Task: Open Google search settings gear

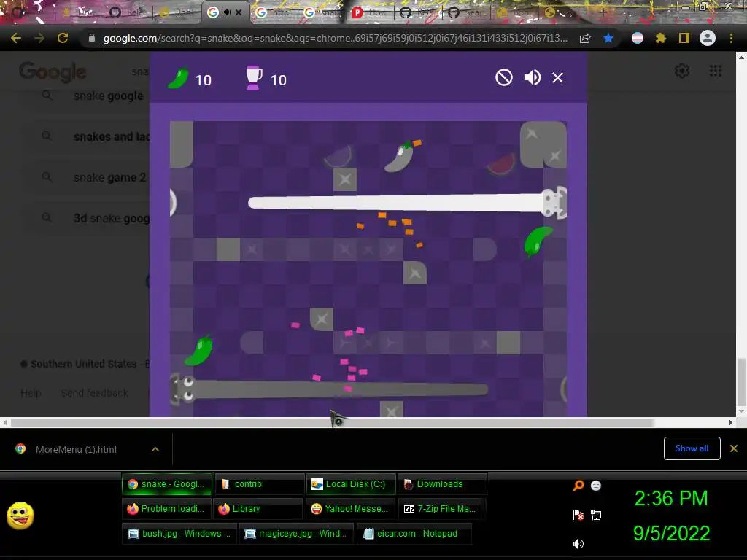Action: (682, 71)
